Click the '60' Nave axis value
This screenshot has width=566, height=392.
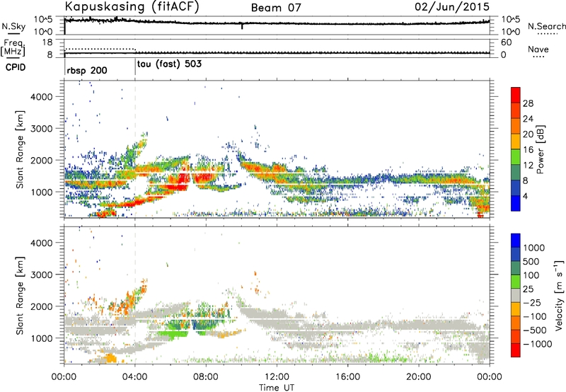pyautogui.click(x=506, y=42)
